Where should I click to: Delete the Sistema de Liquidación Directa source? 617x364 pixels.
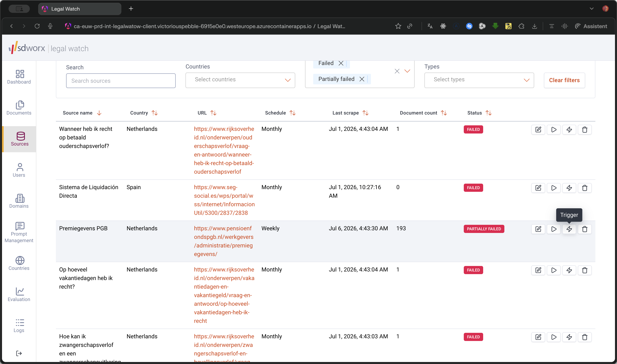pos(584,188)
